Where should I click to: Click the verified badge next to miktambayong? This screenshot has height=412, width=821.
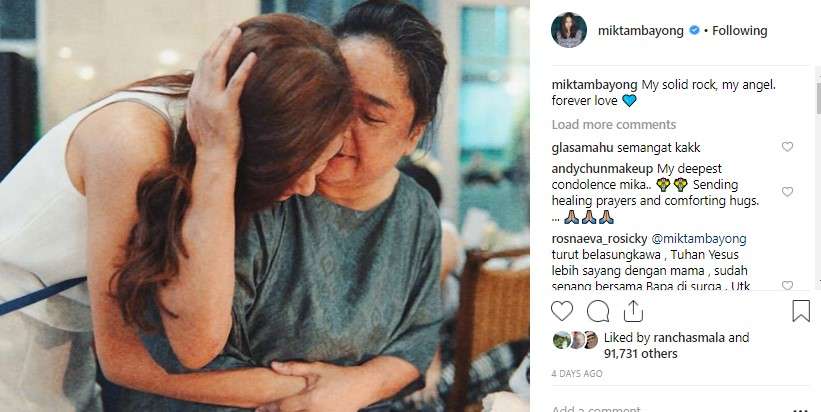point(693,31)
